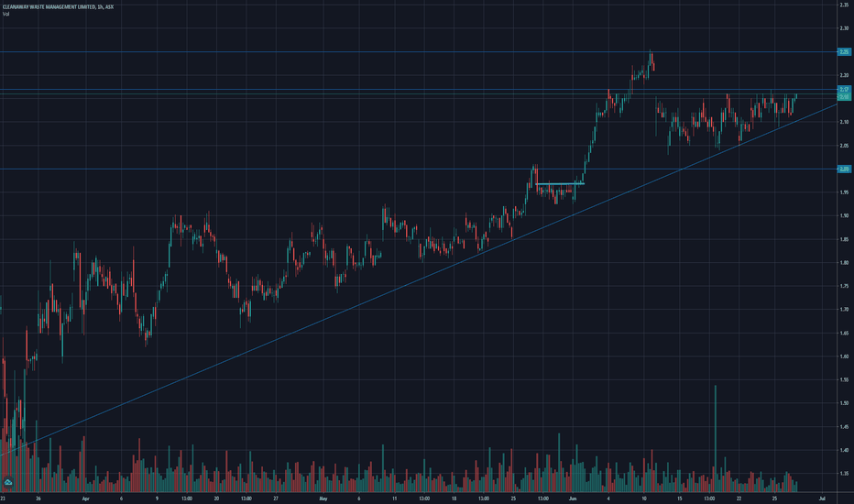
Task: Click the tallest volume spike bar
Action: pos(715,439)
